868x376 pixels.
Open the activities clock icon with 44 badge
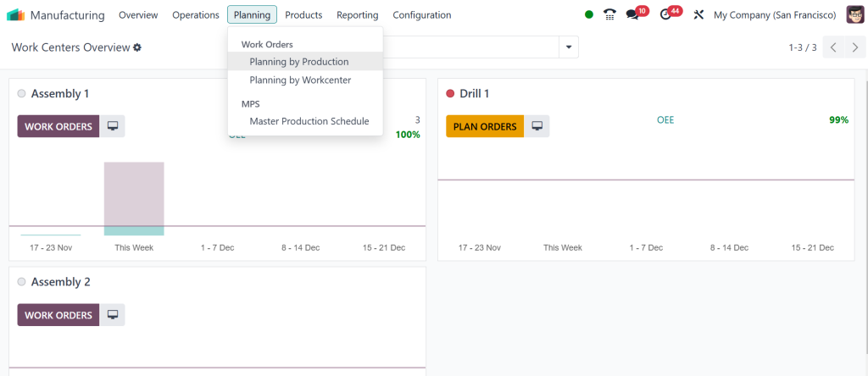point(666,15)
